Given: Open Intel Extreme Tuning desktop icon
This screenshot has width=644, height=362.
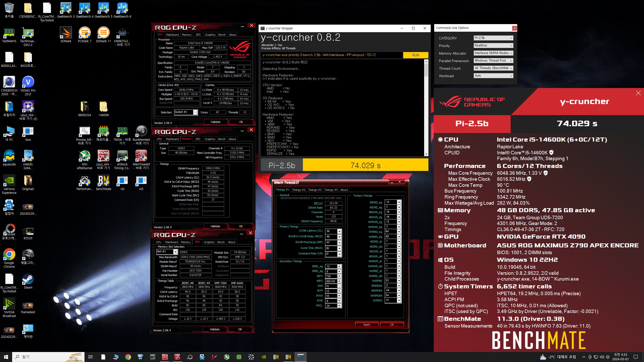Looking at the screenshot, I should coord(28,160).
